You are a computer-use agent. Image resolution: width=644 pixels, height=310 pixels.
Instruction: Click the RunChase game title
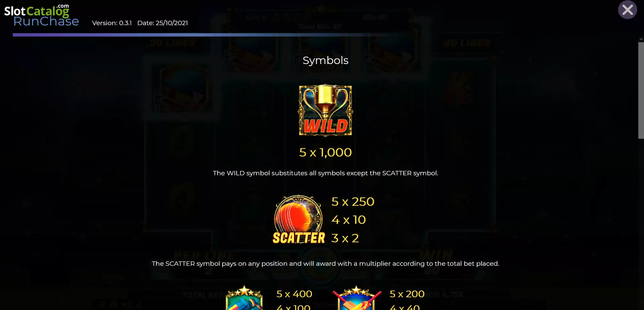pos(46,21)
